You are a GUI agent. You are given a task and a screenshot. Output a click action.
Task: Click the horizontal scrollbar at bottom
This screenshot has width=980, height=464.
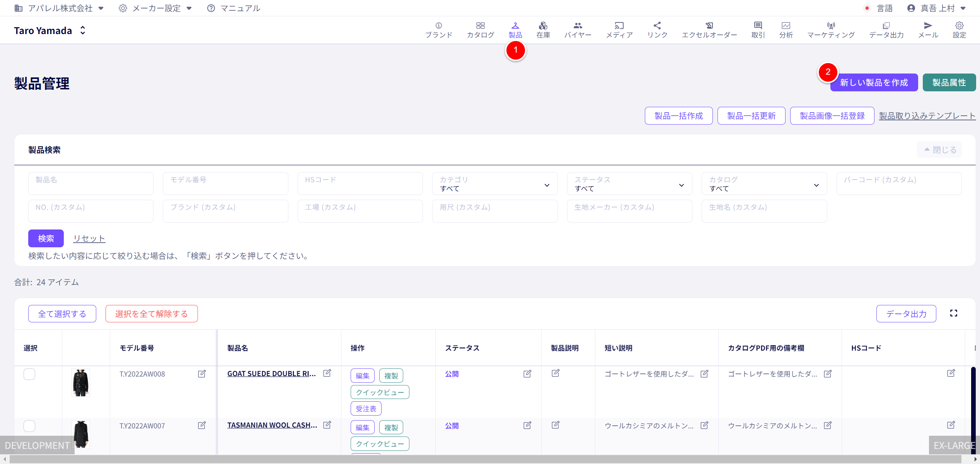coord(485,459)
